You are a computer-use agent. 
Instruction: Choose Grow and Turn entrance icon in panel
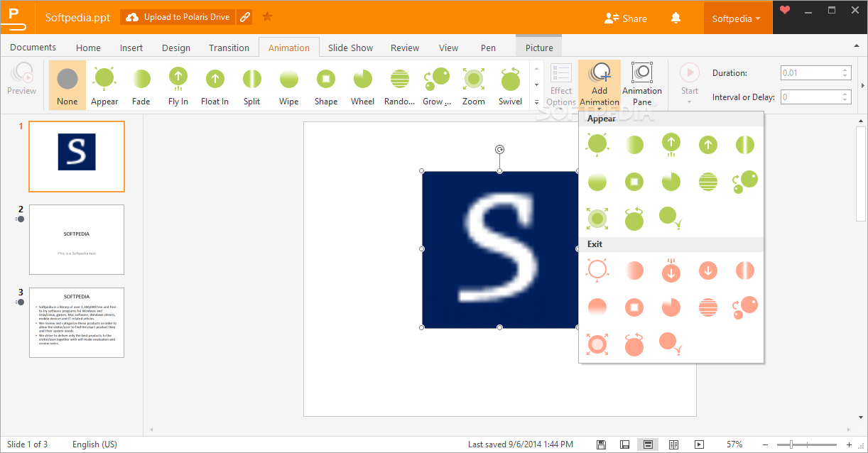tap(745, 182)
